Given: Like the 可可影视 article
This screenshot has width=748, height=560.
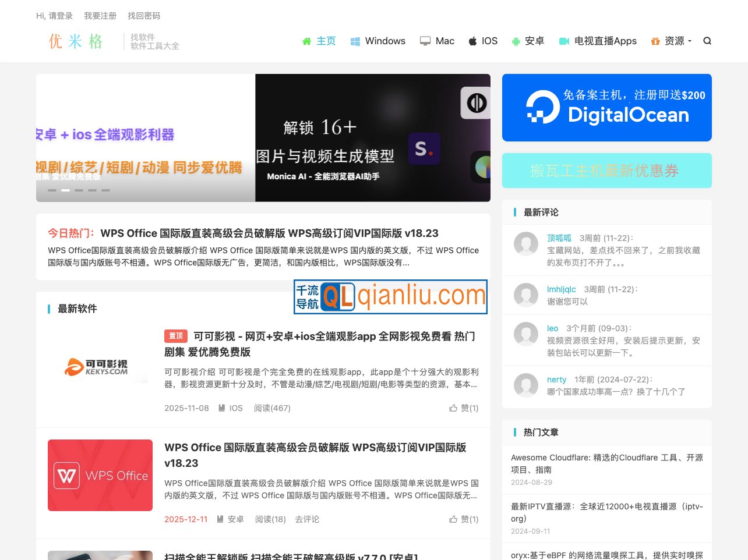Looking at the screenshot, I should (464, 408).
